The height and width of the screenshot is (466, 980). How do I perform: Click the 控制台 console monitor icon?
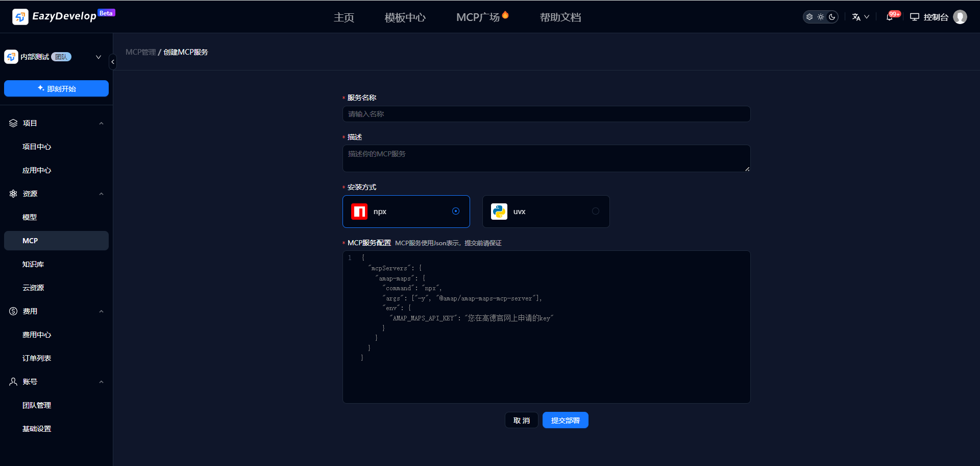tap(915, 17)
